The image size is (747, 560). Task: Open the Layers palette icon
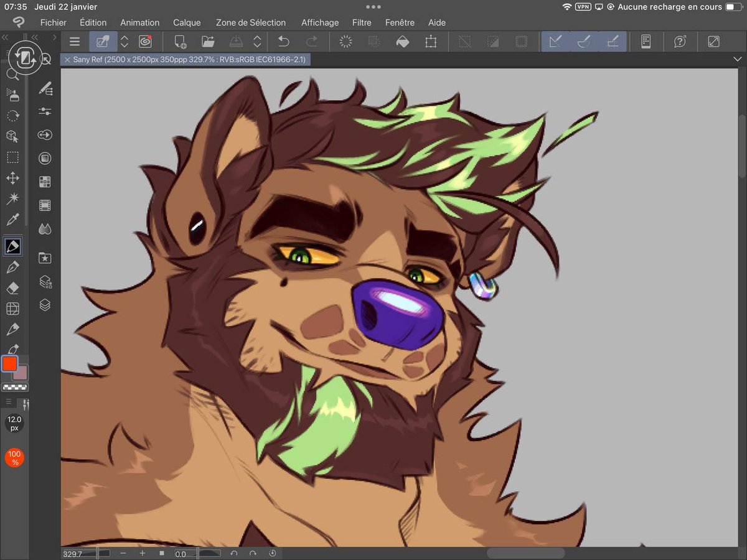[x=45, y=305]
